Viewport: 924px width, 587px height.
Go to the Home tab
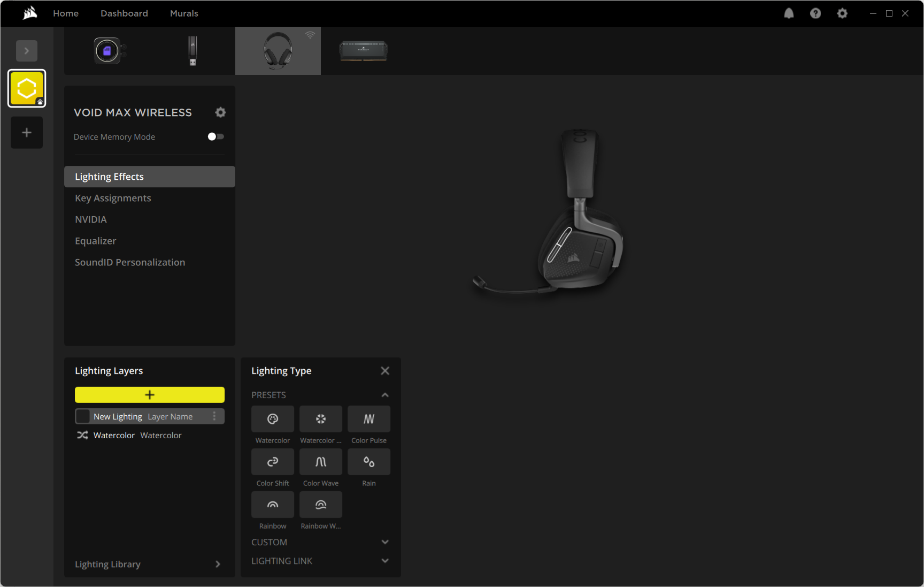66,13
